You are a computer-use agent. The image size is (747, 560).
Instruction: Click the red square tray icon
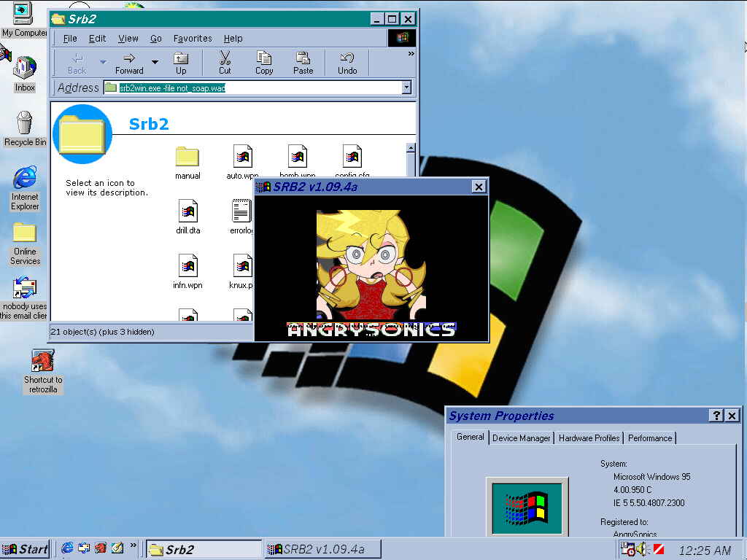[659, 550]
